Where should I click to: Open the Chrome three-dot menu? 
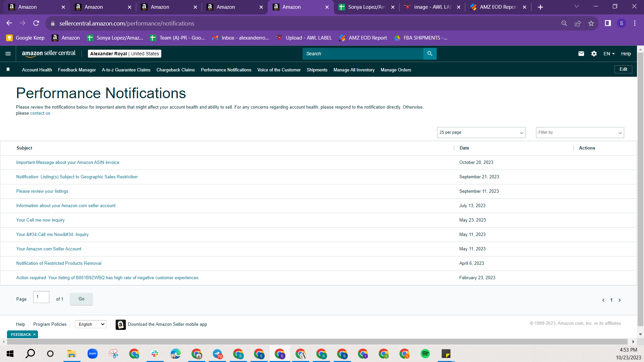click(x=635, y=23)
